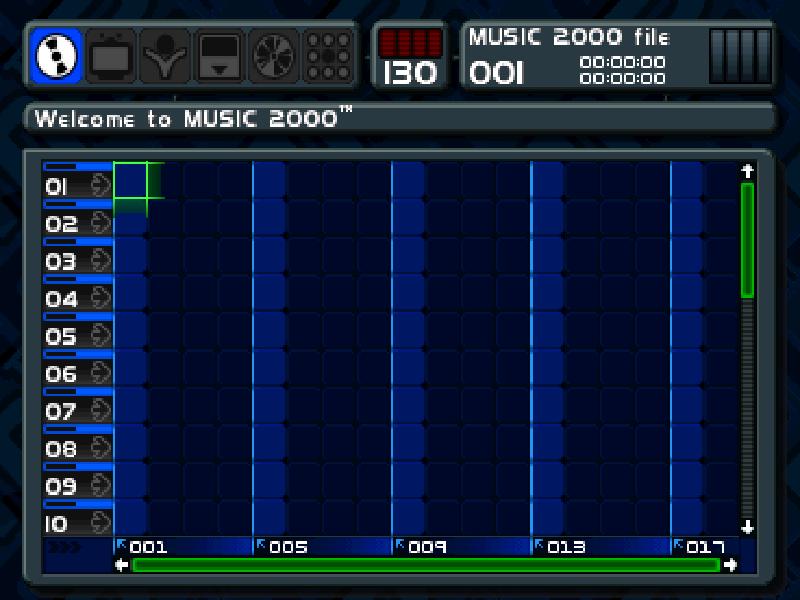Open the nine-dot grid icon
800x600 pixels.
point(329,56)
